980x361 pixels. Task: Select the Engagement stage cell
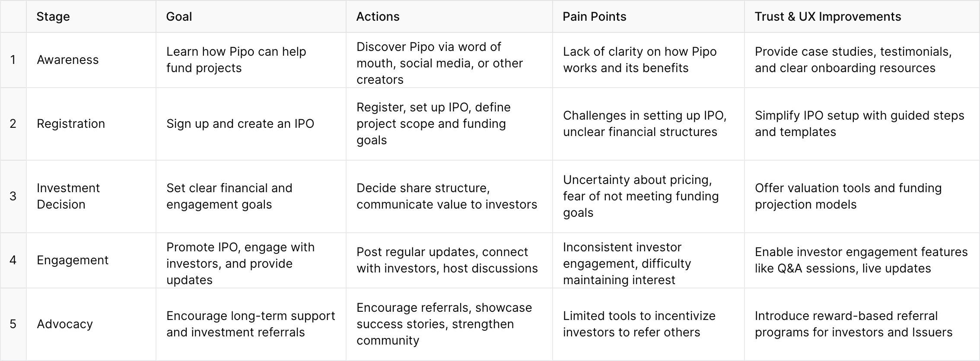tap(91, 260)
